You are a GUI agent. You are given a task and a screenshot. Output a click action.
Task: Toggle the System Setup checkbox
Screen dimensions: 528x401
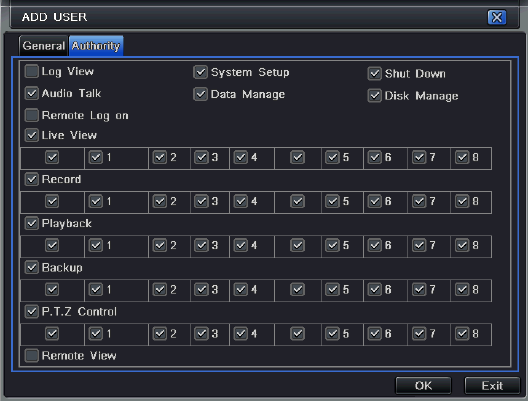(x=200, y=72)
